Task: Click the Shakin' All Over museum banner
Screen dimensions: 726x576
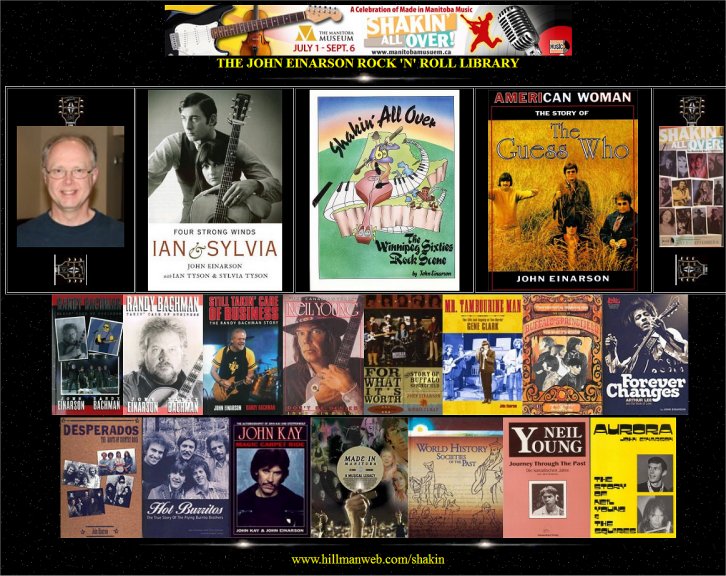Action: [x=368, y=31]
